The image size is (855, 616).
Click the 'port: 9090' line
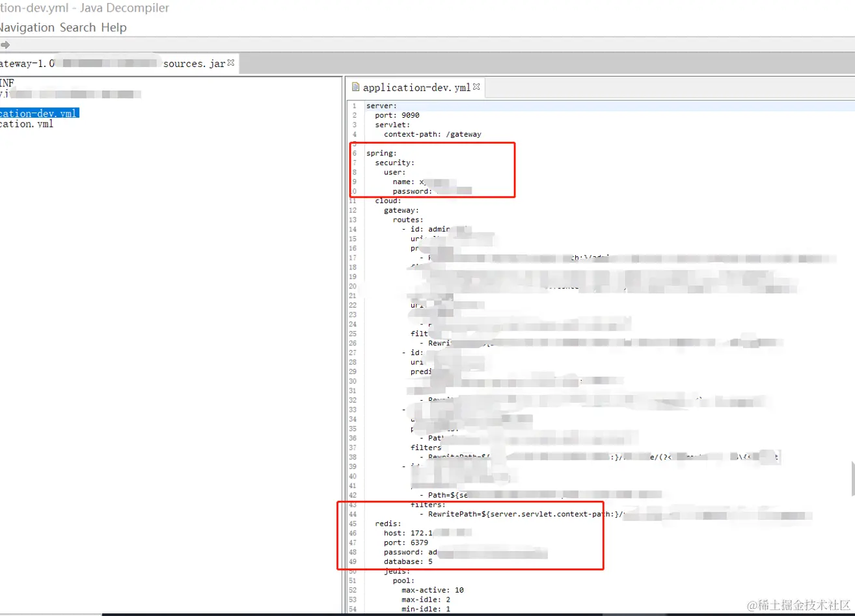click(x=397, y=115)
